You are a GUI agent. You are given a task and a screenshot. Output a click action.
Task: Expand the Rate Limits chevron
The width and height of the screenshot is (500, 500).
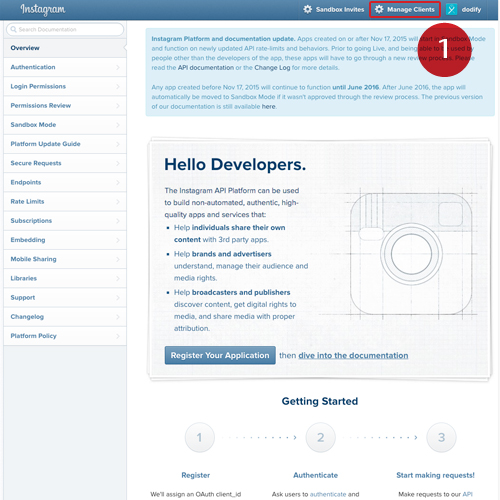pos(118,202)
